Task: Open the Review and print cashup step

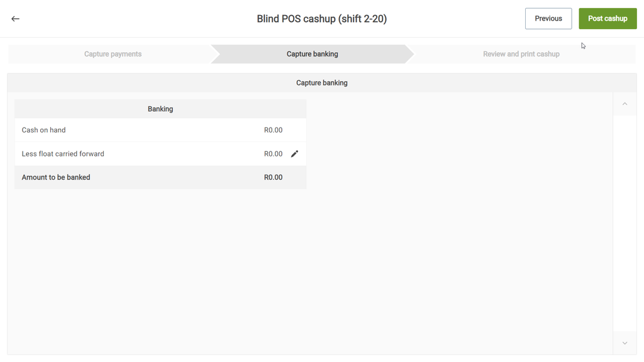Action: point(521,54)
